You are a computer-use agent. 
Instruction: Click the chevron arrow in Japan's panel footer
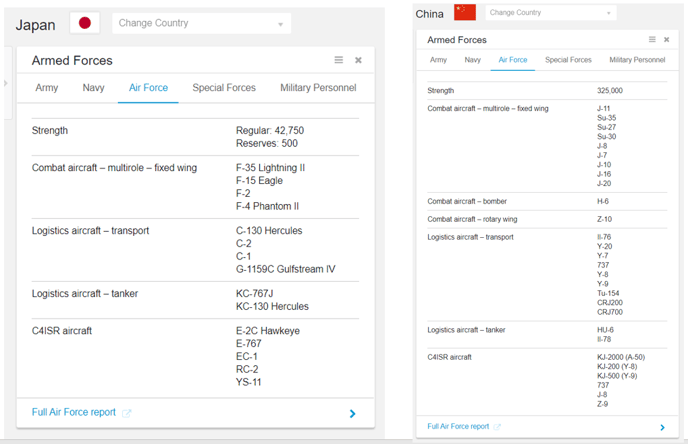coord(352,413)
